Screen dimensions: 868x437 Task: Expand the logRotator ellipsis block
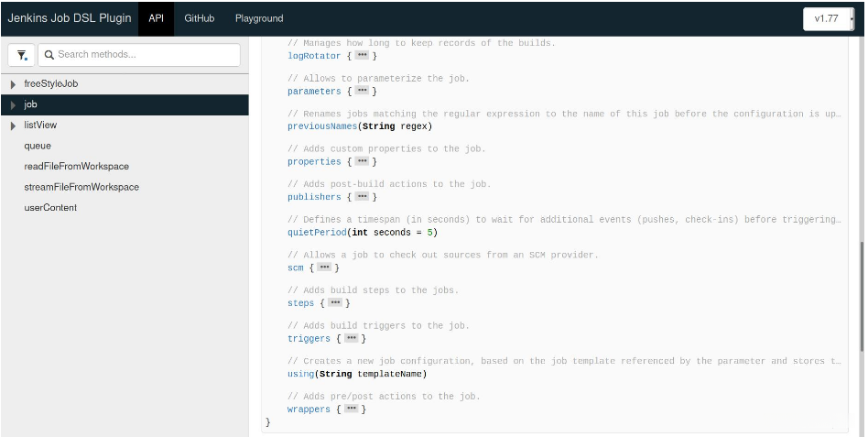(x=362, y=56)
